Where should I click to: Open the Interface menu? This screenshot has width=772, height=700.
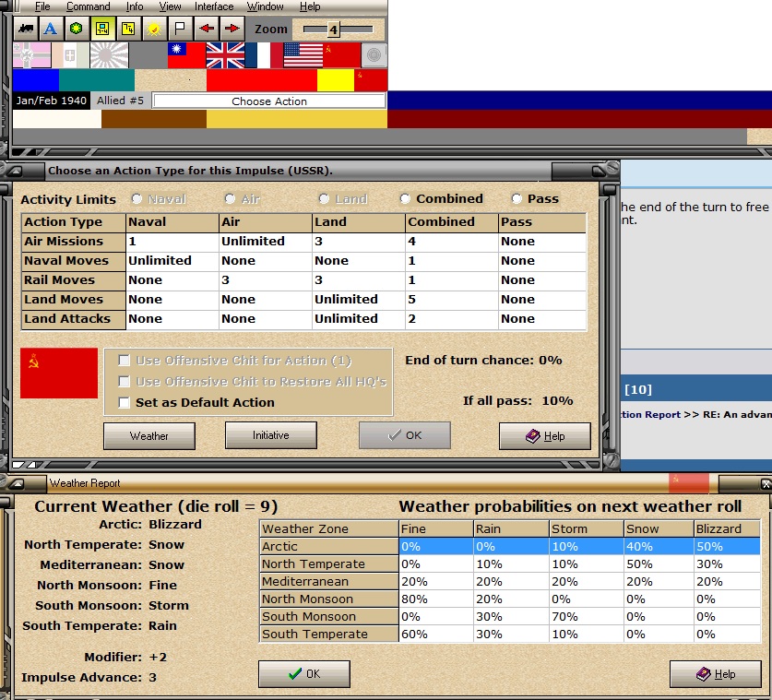click(214, 6)
